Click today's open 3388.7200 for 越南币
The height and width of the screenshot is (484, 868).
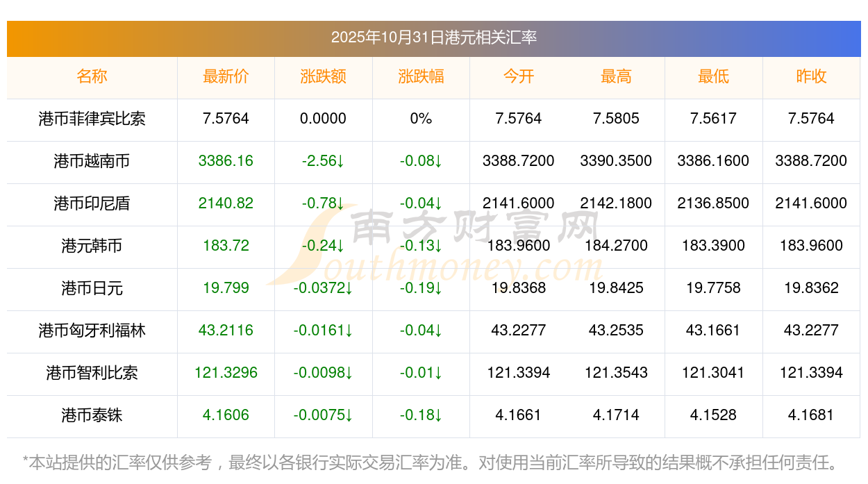(518, 161)
